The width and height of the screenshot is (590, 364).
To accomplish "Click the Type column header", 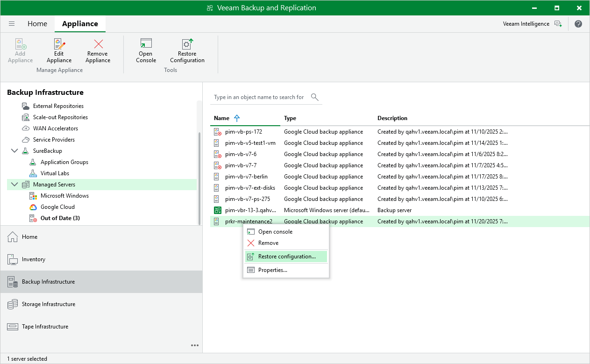I will 290,118.
